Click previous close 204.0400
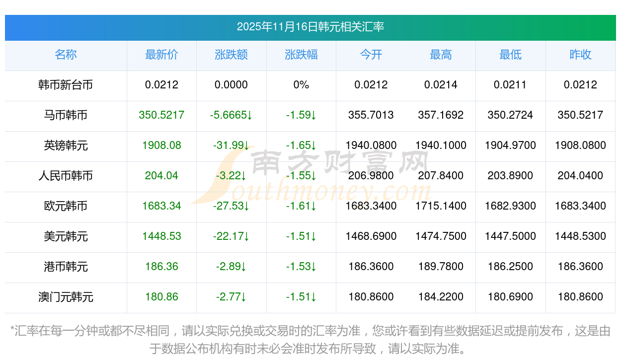621x364 pixels. tap(580, 176)
